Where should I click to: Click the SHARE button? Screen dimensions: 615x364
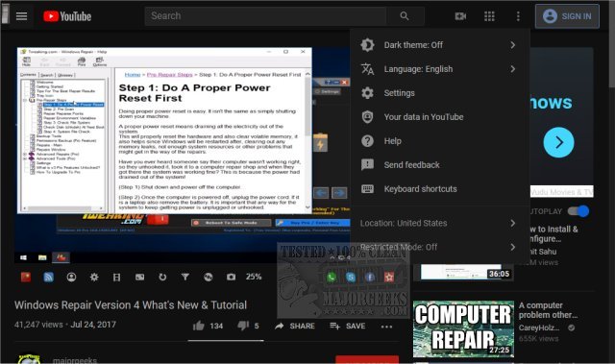(295, 326)
